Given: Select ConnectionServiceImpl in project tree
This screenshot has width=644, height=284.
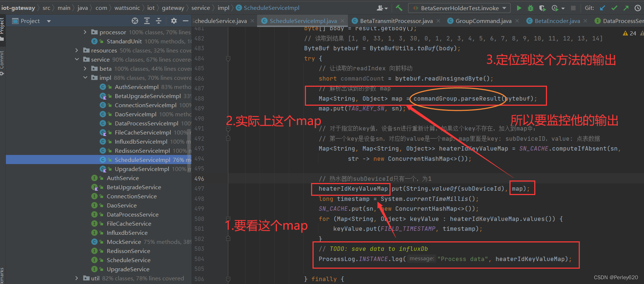Looking at the screenshot, I should point(146,105).
